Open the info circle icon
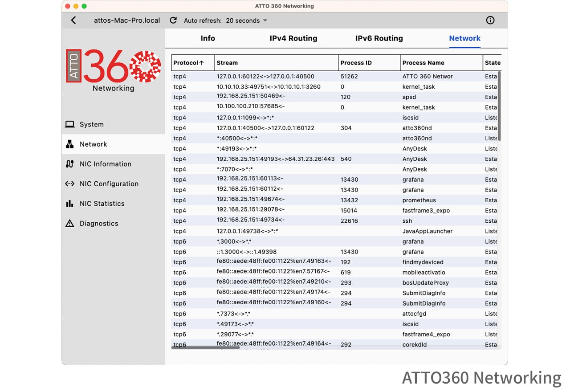The image size is (570, 392). coord(490,20)
